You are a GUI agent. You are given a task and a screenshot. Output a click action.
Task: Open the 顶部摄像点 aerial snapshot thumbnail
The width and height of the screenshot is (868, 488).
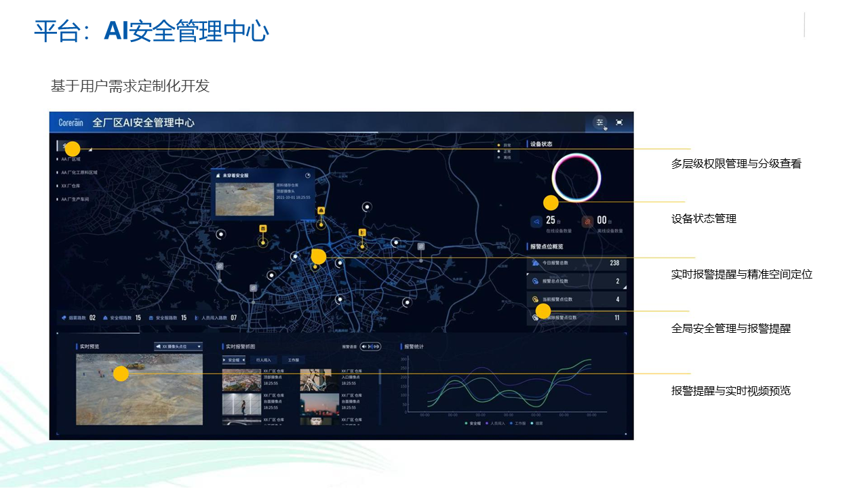point(241,380)
